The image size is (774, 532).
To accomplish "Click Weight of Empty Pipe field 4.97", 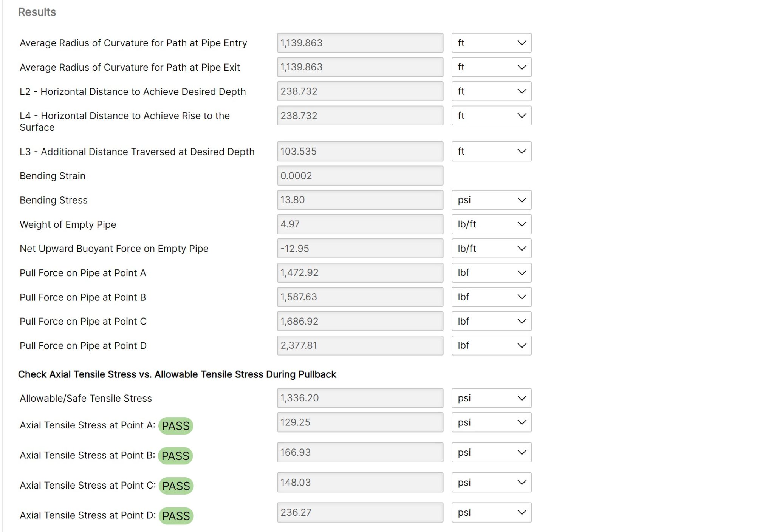I will 360,224.
